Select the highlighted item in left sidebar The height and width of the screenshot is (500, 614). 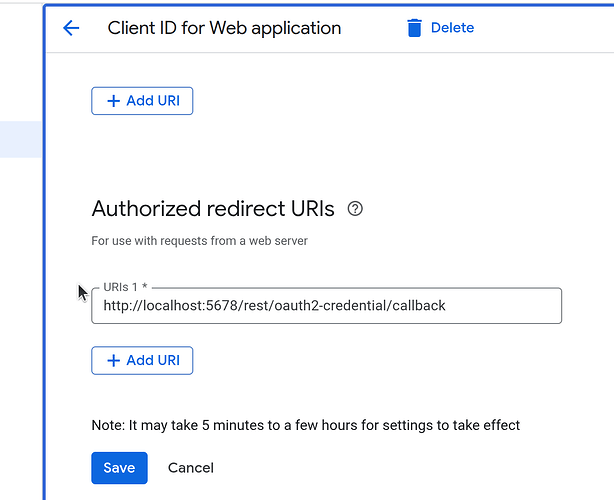20,139
